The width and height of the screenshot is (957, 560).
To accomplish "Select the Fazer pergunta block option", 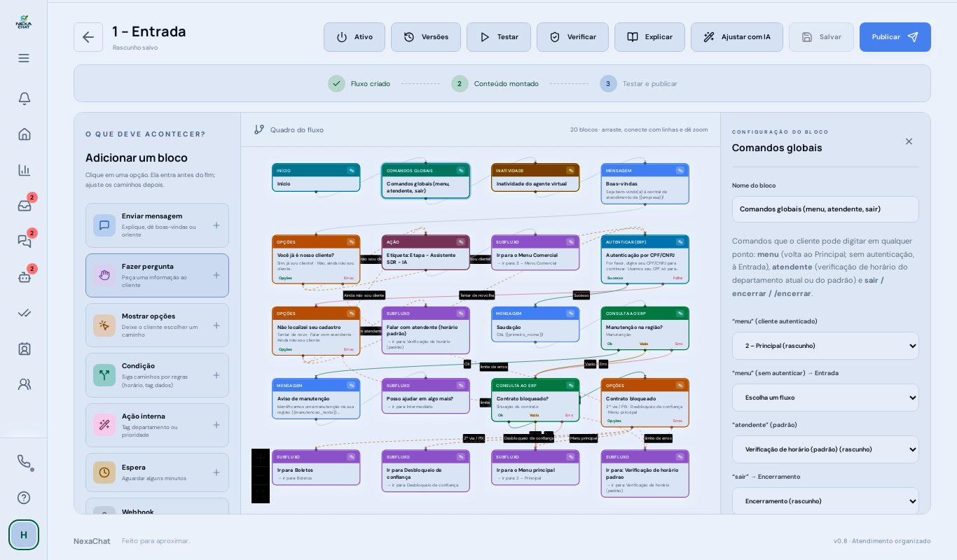I will pyautogui.click(x=157, y=275).
